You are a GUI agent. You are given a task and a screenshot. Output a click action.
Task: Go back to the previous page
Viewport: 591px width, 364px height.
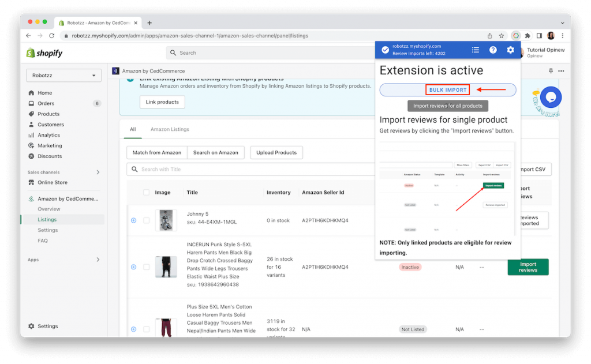(x=28, y=35)
